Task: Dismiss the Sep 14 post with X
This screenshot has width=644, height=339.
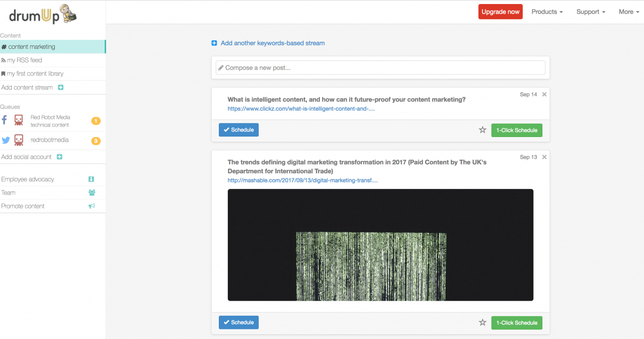Action: click(544, 95)
